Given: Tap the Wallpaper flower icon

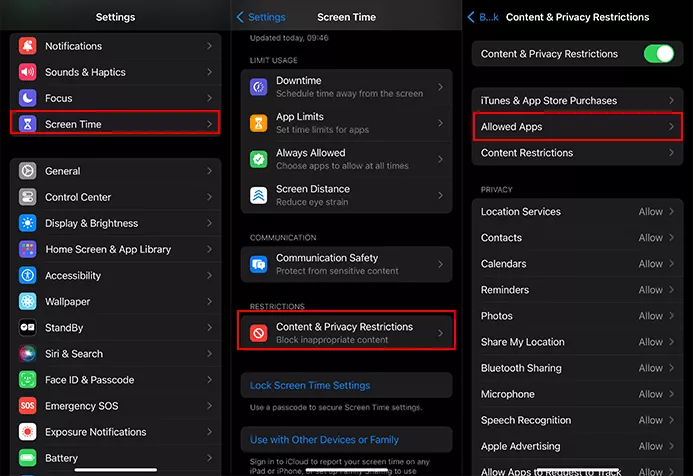Looking at the screenshot, I should (x=27, y=301).
